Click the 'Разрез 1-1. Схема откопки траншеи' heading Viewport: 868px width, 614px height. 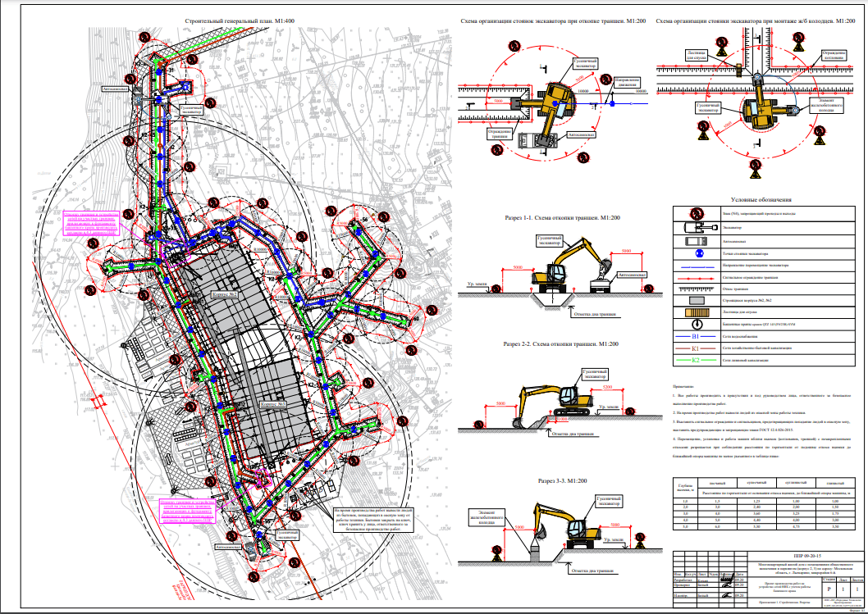[x=562, y=218]
